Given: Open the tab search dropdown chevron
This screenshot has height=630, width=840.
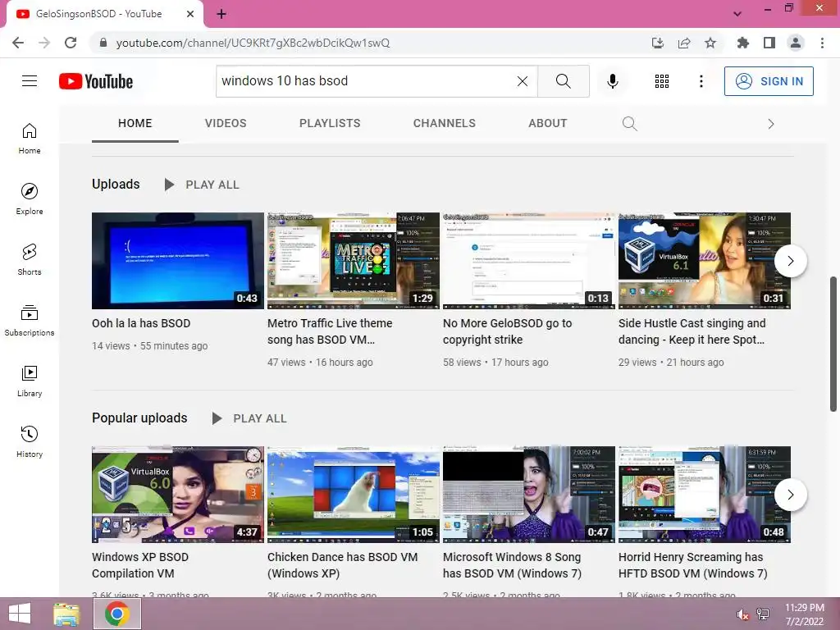Looking at the screenshot, I should tap(737, 14).
